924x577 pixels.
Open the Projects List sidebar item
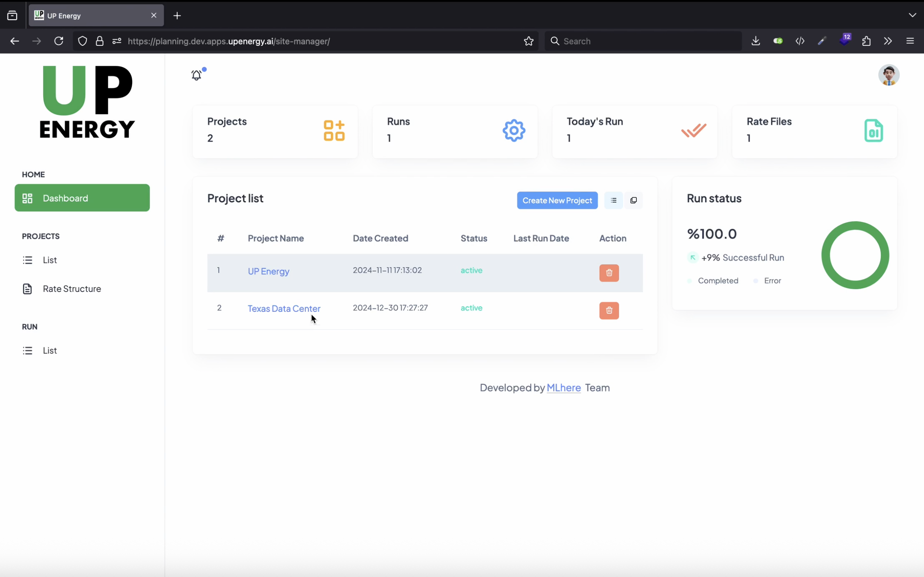[50, 260]
